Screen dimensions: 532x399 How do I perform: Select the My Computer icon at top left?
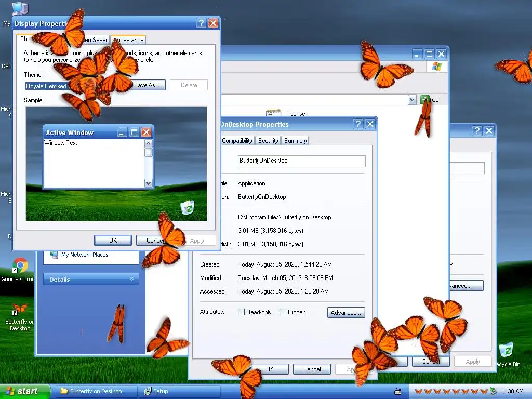[20, 8]
